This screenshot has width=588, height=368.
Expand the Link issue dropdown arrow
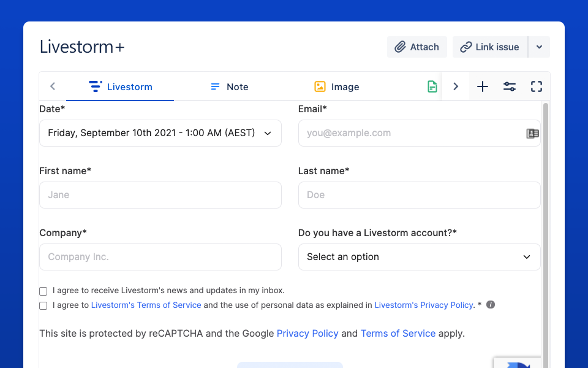(x=539, y=47)
